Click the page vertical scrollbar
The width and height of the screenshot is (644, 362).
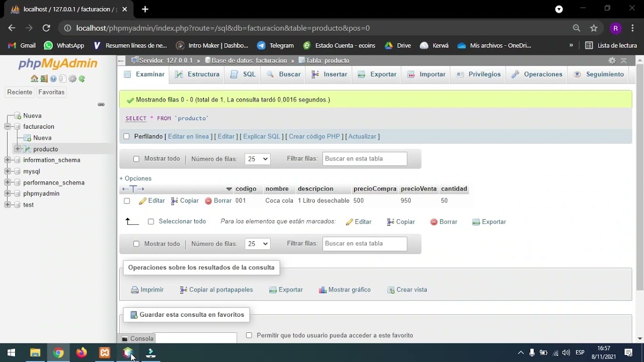pyautogui.click(x=639, y=176)
